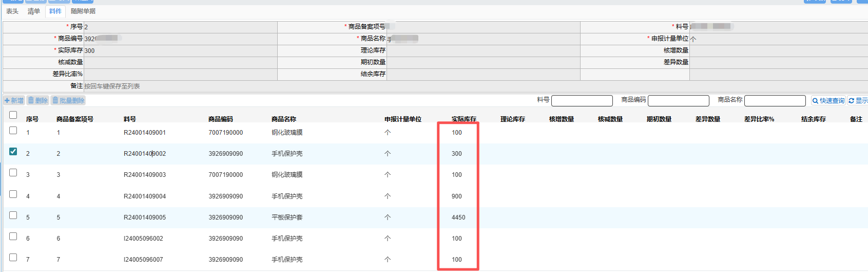Switch to the 表头 tab
The image size is (868, 272).
[12, 11]
